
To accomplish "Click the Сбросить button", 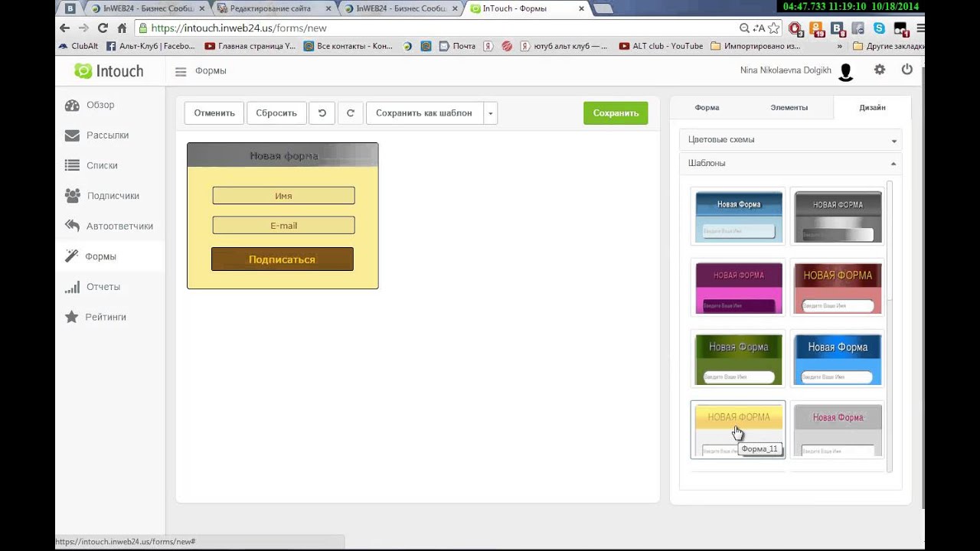I will coord(276,113).
